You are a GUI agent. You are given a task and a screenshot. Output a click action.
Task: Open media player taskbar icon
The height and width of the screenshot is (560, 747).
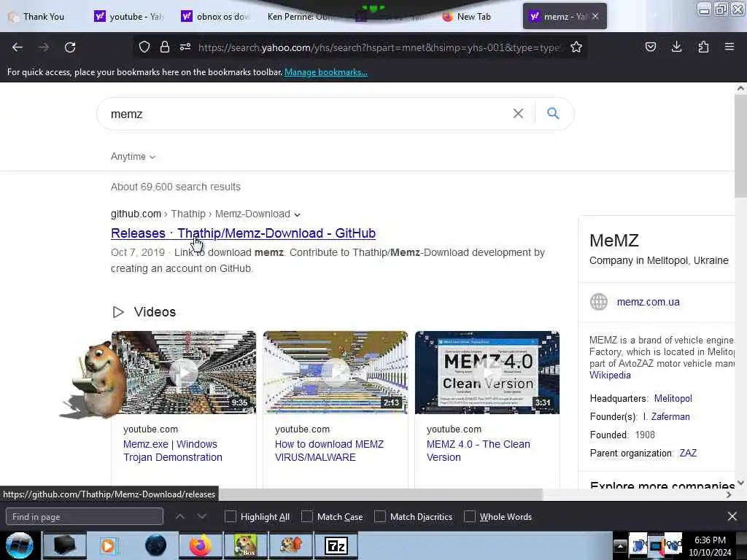pyautogui.click(x=108, y=545)
